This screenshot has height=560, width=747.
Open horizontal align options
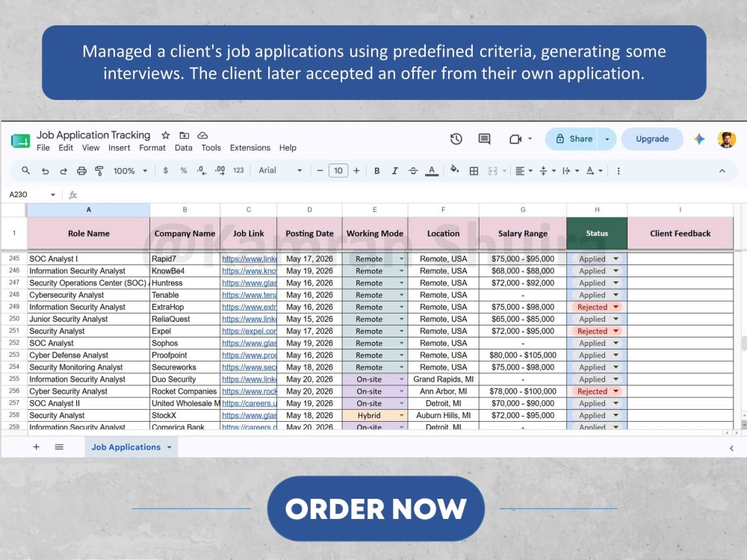524,170
